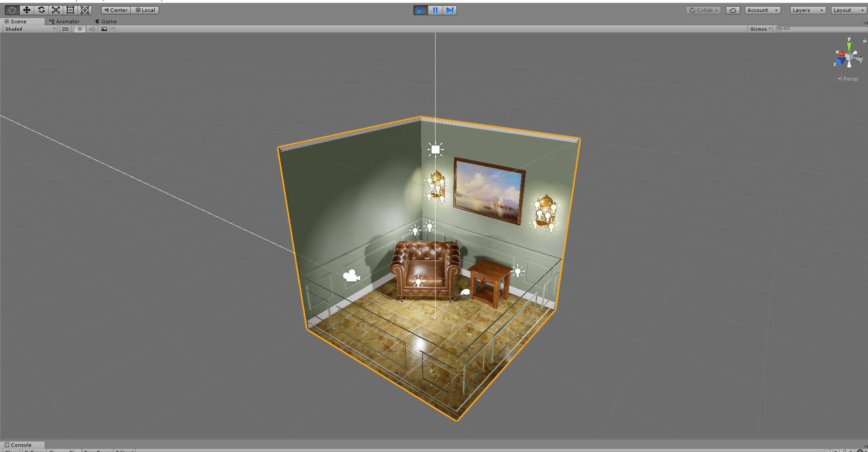The width and height of the screenshot is (868, 452).
Task: Switch to the Animator tab
Action: click(64, 21)
